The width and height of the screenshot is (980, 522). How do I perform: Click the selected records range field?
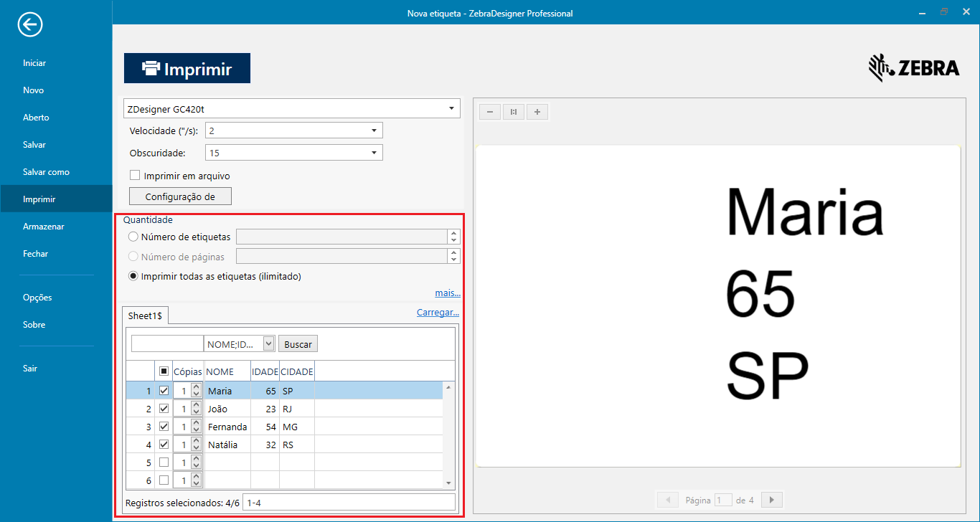click(x=349, y=503)
